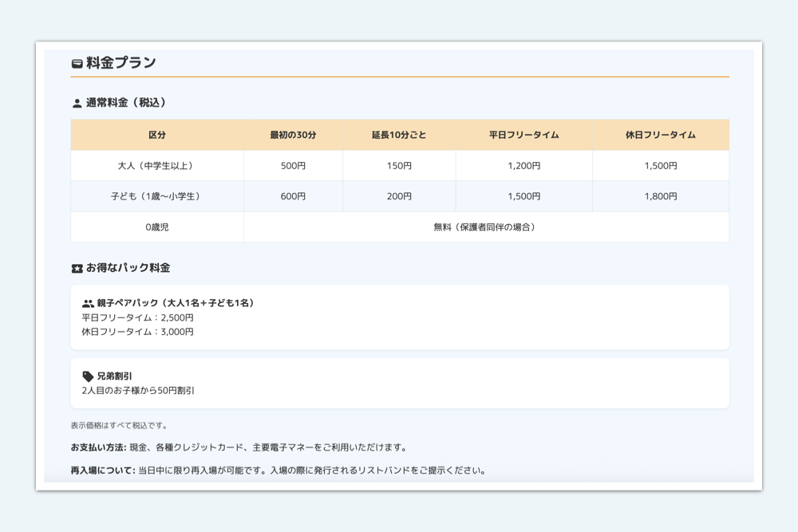The image size is (798, 532).
Task: Click the 延長10分ごと column header
Action: pyautogui.click(x=397, y=135)
